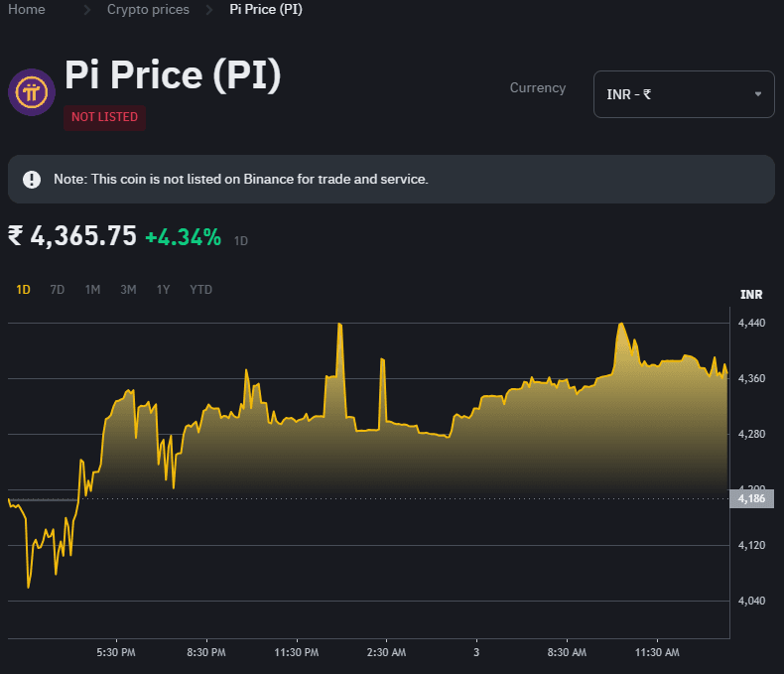Screen dimensions: 784x674
Task: Show the 1Y chart range
Action: [163, 290]
